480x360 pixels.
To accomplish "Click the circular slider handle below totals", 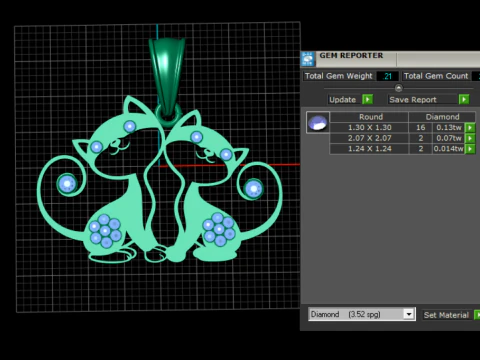I will tap(398, 88).
